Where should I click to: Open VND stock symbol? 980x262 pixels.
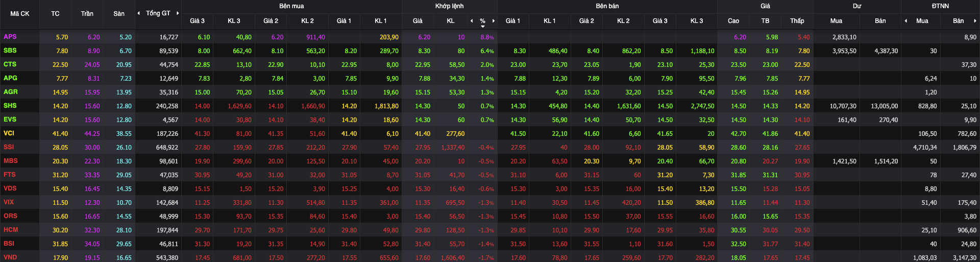pos(10,257)
